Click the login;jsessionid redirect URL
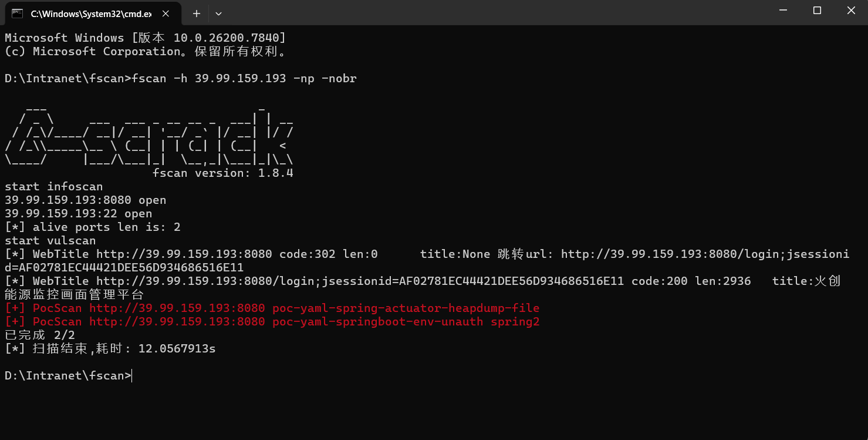 tap(704, 254)
